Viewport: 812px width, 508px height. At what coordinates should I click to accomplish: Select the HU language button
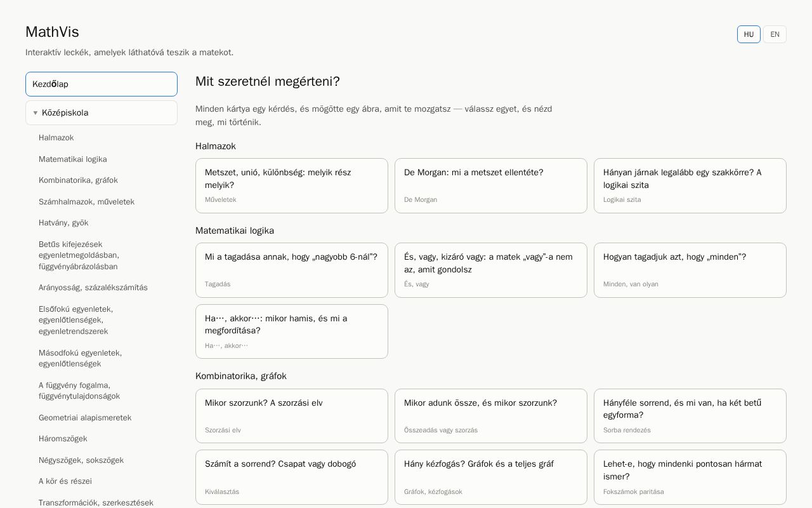(749, 34)
